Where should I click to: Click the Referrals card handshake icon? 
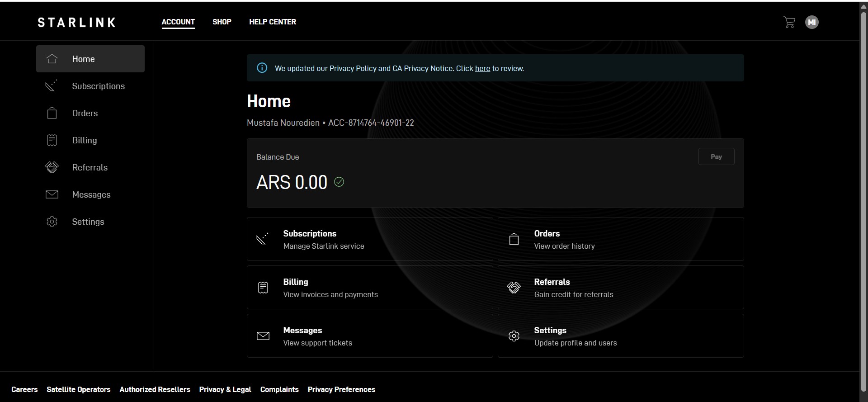pos(514,288)
